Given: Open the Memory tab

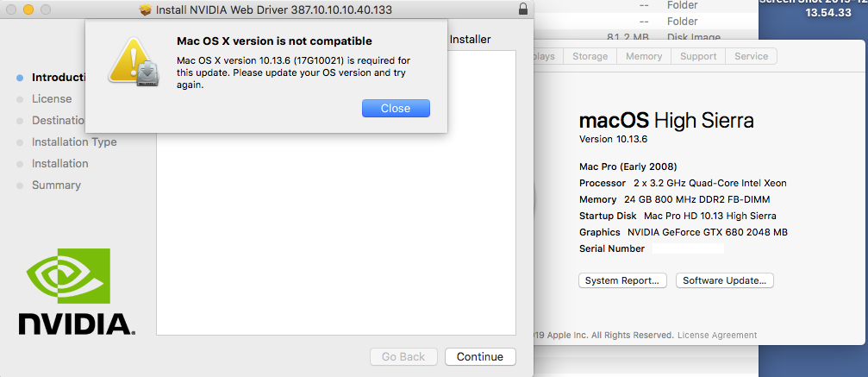Looking at the screenshot, I should pos(644,56).
